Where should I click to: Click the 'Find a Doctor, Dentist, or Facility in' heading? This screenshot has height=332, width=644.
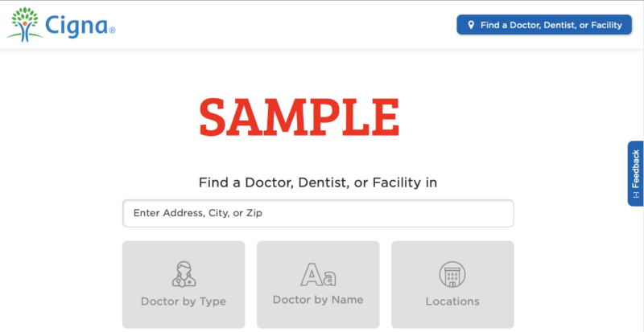coord(318,182)
